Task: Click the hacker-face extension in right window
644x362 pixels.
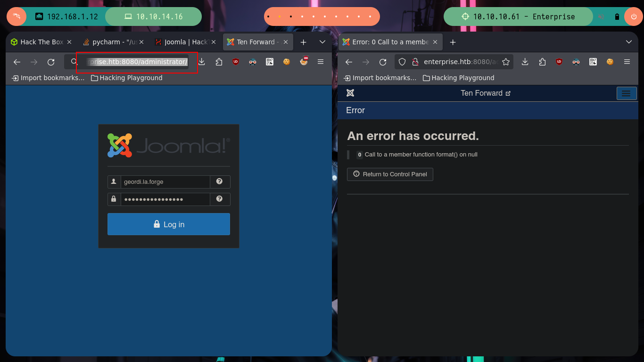Action: click(576, 62)
